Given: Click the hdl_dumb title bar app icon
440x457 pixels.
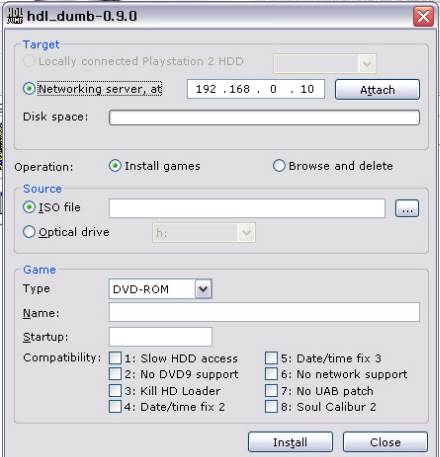Looking at the screenshot, I should [15, 16].
